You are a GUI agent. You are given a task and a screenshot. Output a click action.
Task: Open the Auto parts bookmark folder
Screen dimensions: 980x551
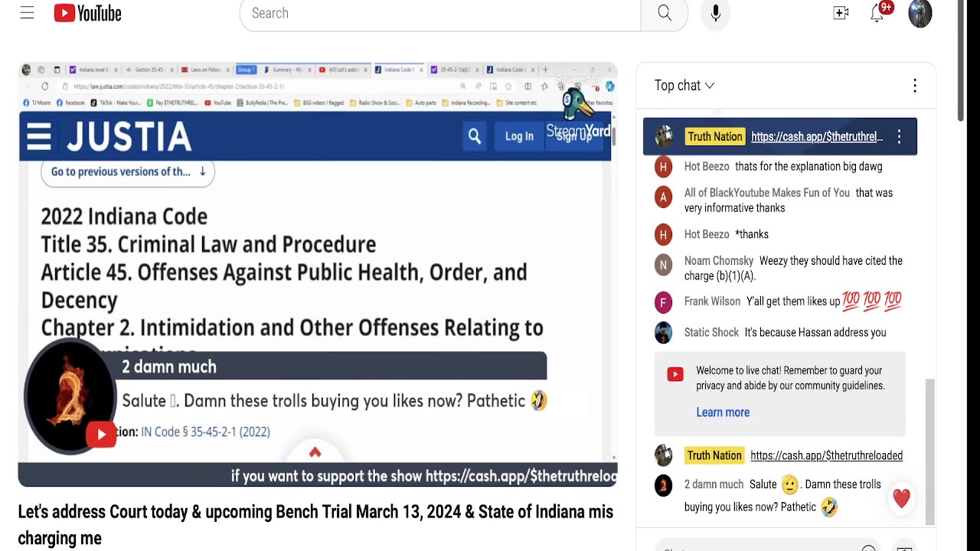coord(420,103)
